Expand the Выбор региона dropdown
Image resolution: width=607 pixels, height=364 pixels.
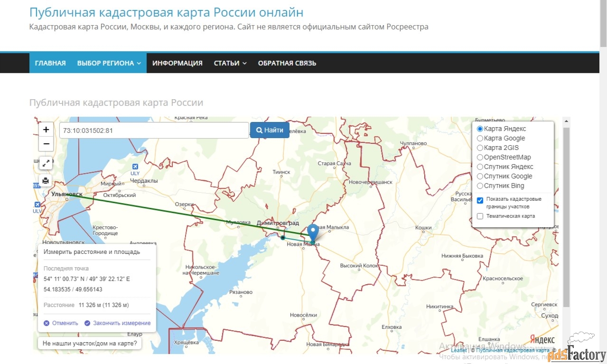click(109, 63)
